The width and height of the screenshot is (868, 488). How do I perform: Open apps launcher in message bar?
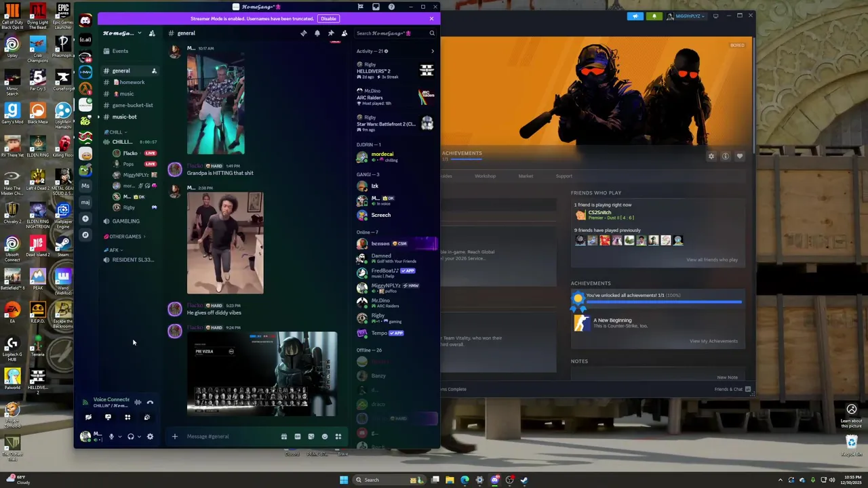338,436
